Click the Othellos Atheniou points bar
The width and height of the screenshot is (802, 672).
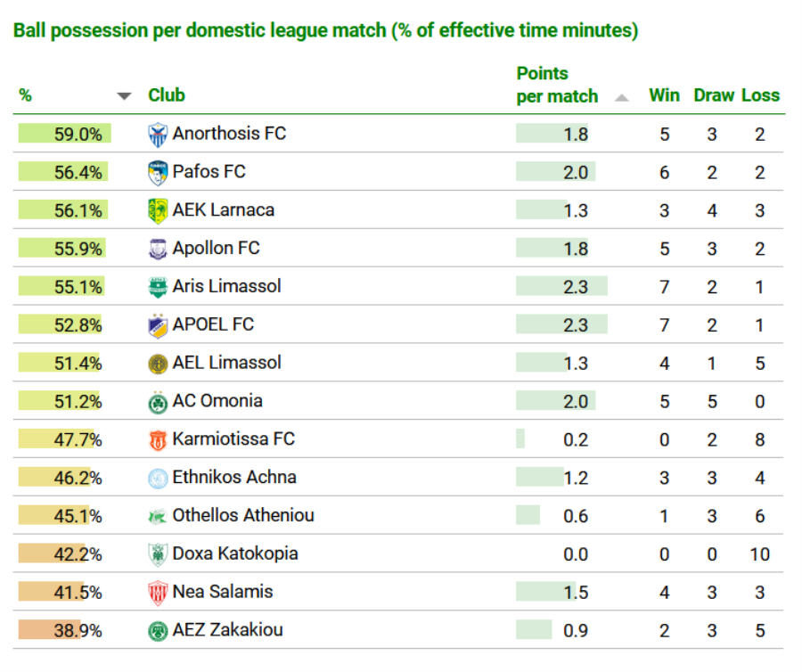(528, 516)
